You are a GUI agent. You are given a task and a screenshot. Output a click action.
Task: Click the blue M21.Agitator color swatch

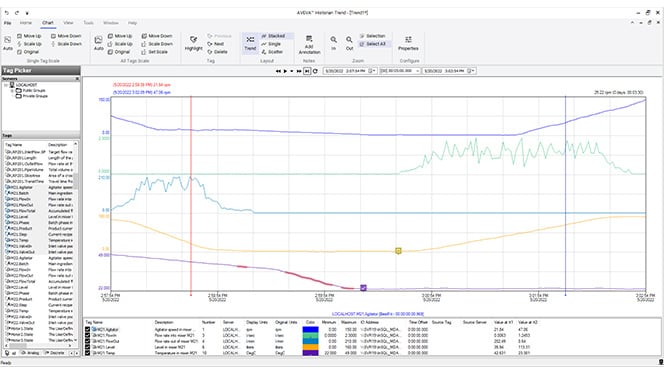coord(310,330)
